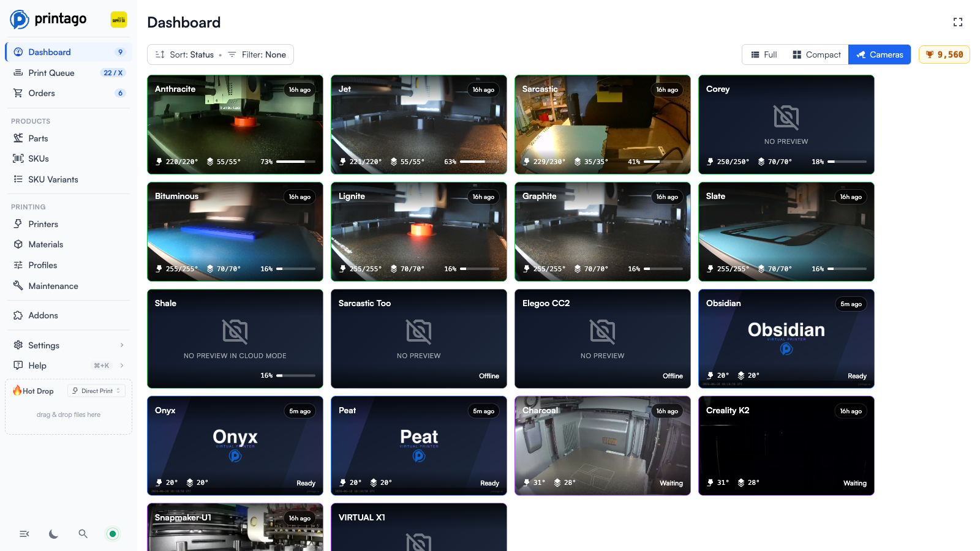This screenshot has height=551, width=980.
Task: Click the Materials cube icon
Action: (x=18, y=244)
